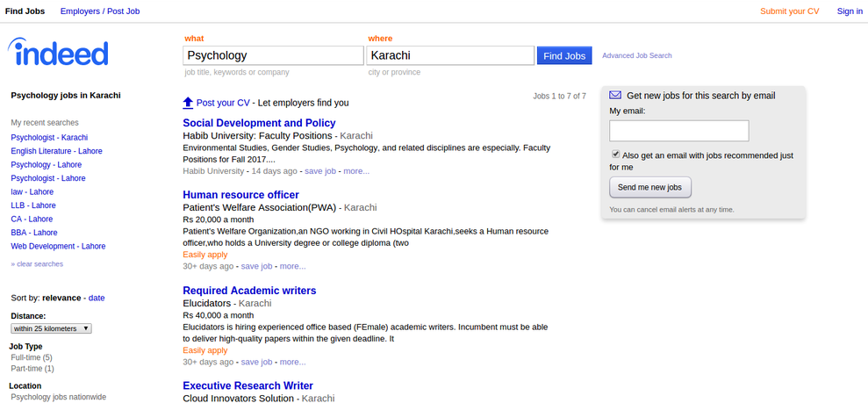868x403 pixels.
Task: Click the Indeed logo
Action: (x=59, y=53)
